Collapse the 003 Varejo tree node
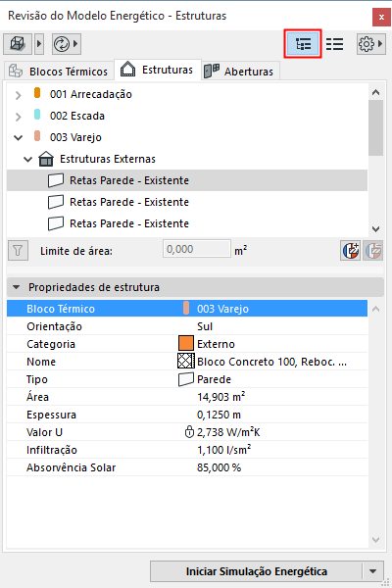Image resolution: width=392 pixels, height=588 pixels. pyautogui.click(x=18, y=138)
